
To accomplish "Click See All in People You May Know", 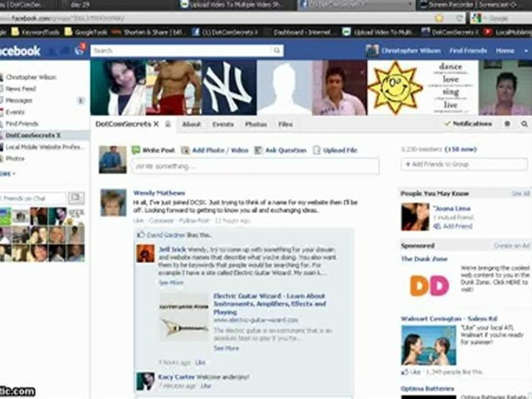I will pos(520,193).
